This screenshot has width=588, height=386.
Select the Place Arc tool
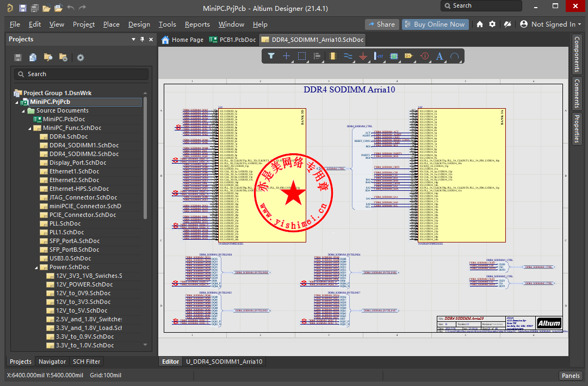click(x=455, y=56)
